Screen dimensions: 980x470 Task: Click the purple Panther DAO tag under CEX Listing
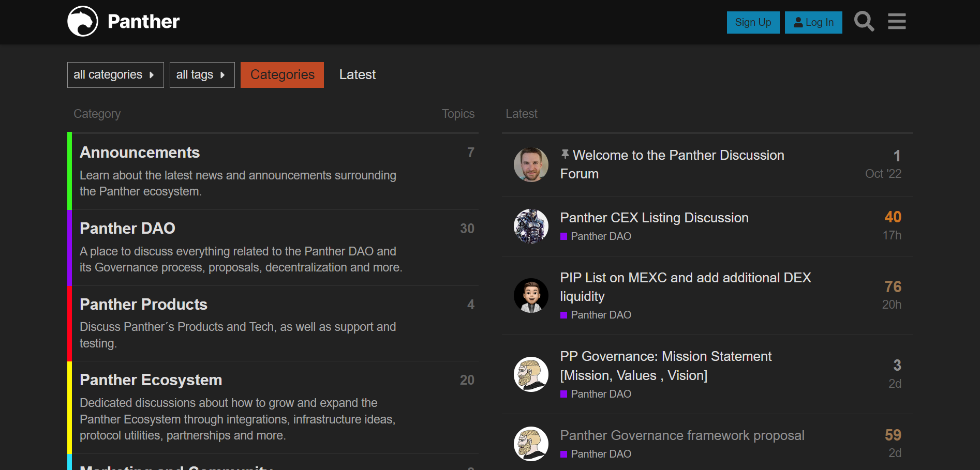point(596,236)
